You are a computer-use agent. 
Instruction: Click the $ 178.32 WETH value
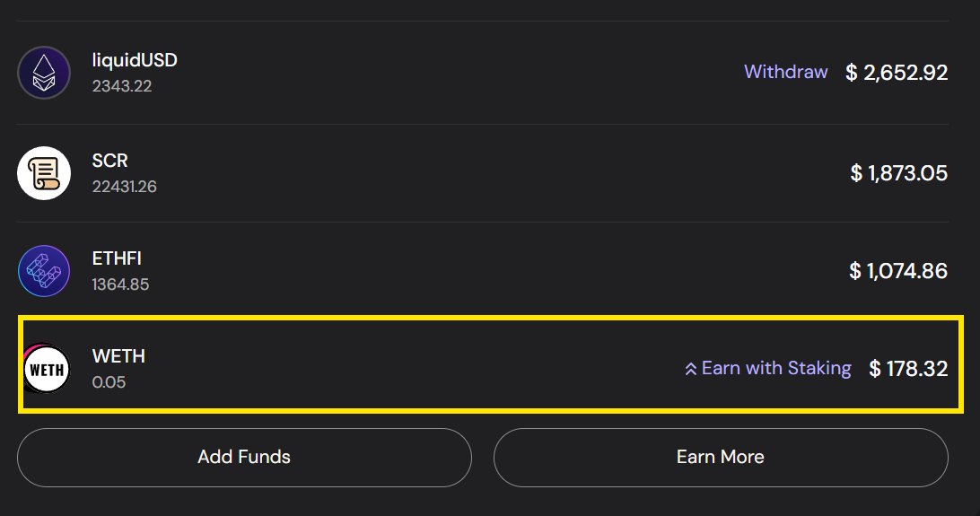pyautogui.click(x=908, y=369)
